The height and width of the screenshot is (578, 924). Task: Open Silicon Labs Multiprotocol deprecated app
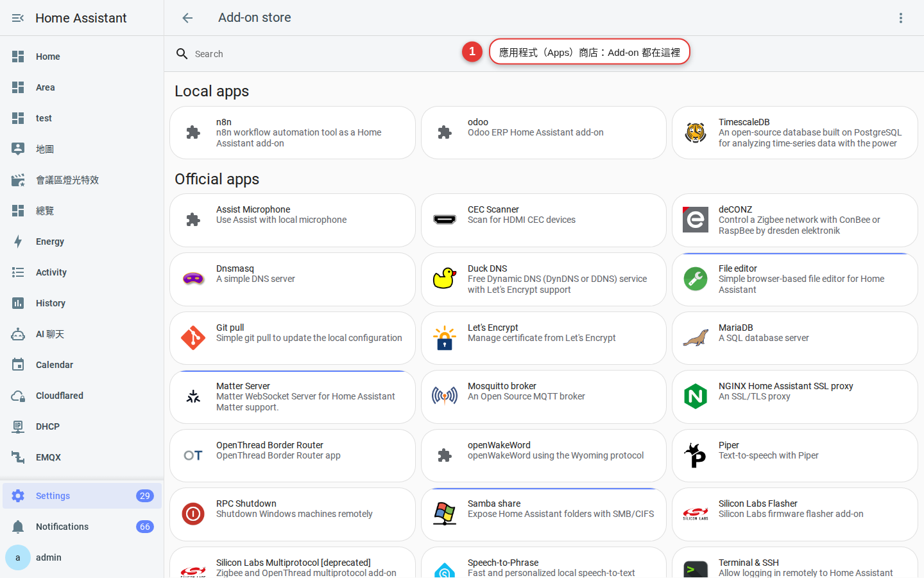[293, 563]
